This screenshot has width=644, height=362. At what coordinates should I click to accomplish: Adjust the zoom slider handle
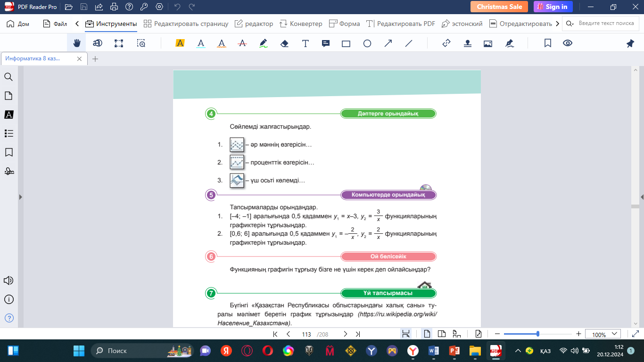click(538, 334)
